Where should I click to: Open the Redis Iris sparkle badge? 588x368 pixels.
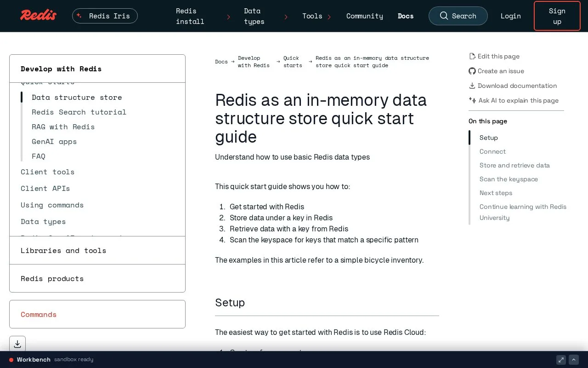coord(105,16)
